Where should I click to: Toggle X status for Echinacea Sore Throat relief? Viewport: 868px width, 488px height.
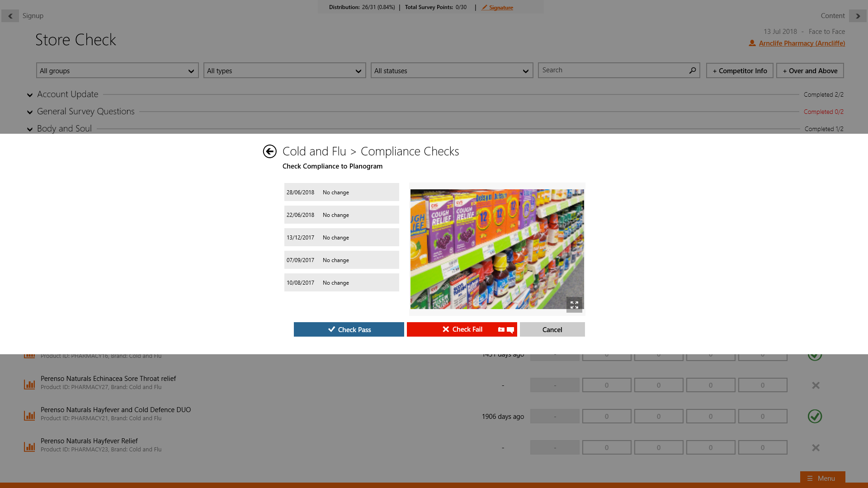click(816, 385)
